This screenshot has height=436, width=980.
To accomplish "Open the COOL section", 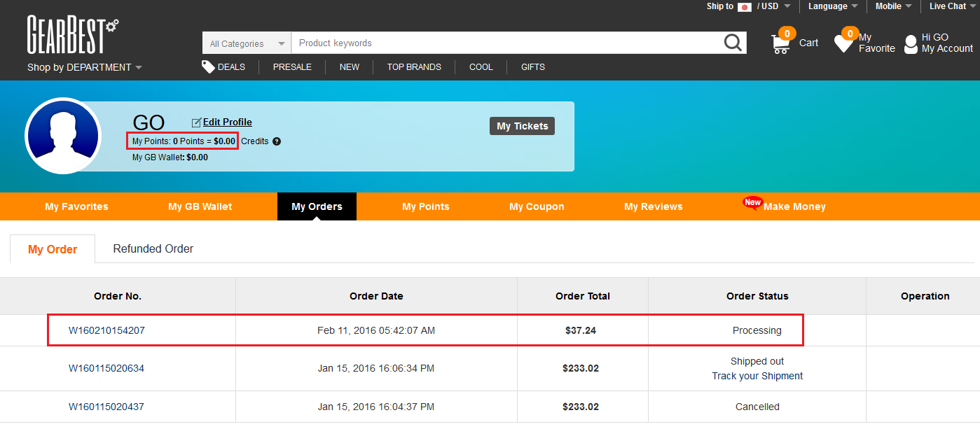I will 481,67.
